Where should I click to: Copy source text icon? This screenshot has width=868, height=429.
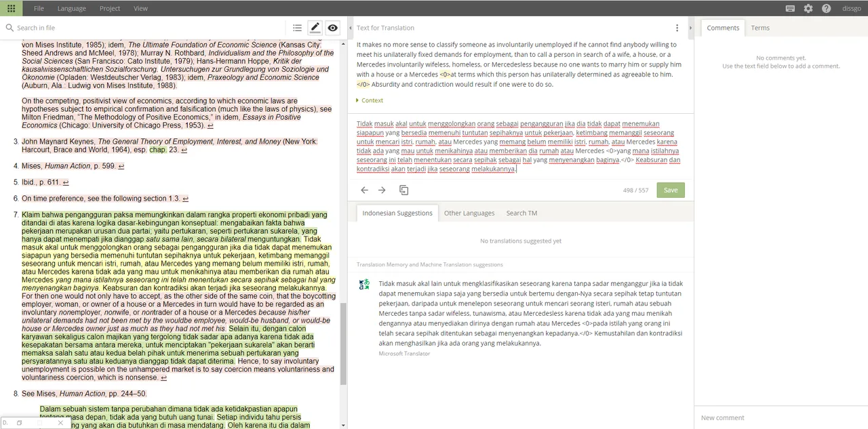(x=404, y=190)
